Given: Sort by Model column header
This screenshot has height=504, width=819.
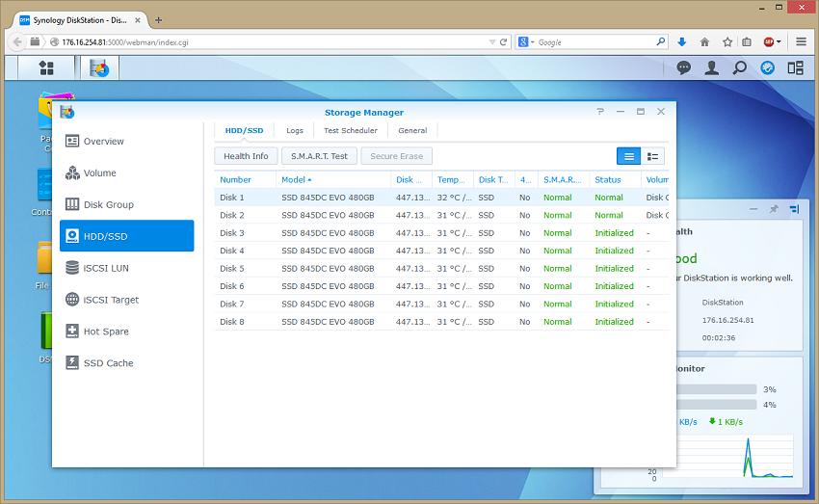Looking at the screenshot, I should [333, 179].
